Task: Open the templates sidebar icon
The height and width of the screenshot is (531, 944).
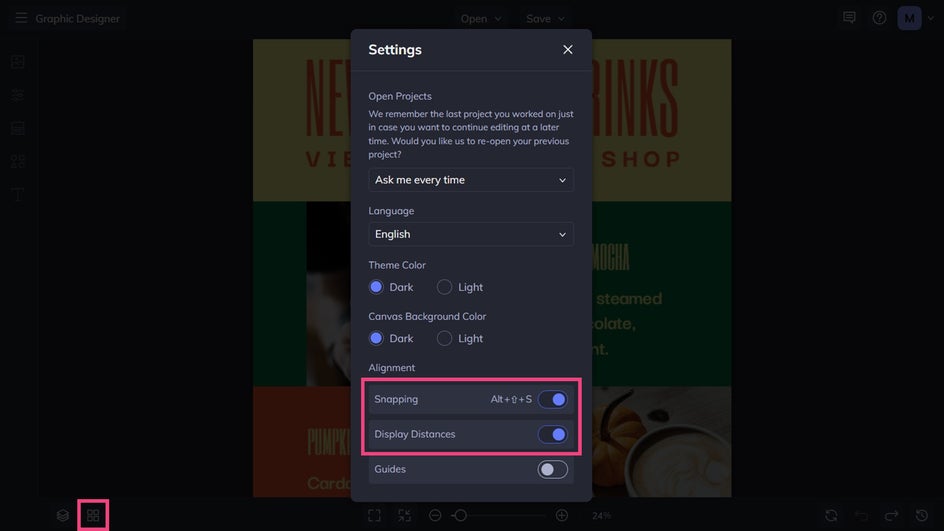Action: pyautogui.click(x=18, y=128)
